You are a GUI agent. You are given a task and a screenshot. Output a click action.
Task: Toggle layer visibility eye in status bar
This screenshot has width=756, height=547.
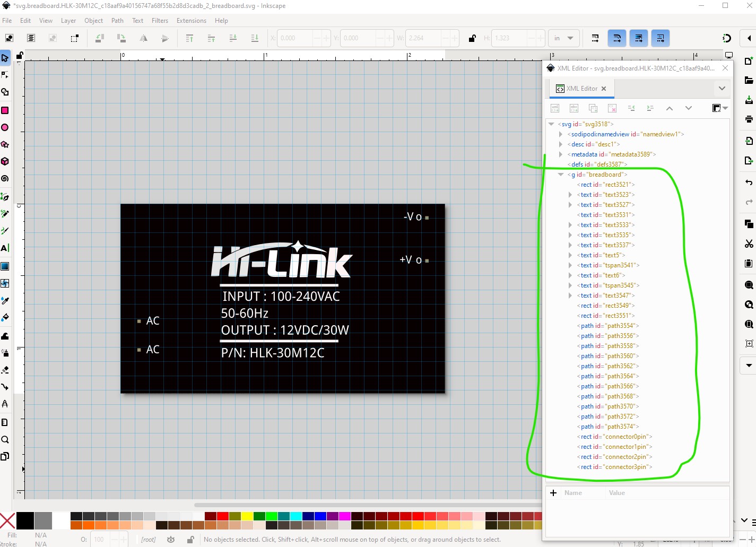point(171,540)
